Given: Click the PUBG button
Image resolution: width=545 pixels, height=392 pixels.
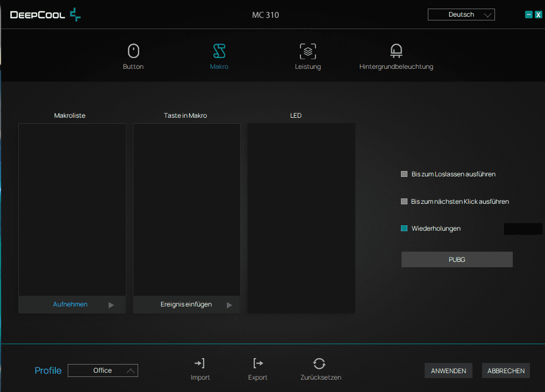Looking at the screenshot, I should [457, 260].
